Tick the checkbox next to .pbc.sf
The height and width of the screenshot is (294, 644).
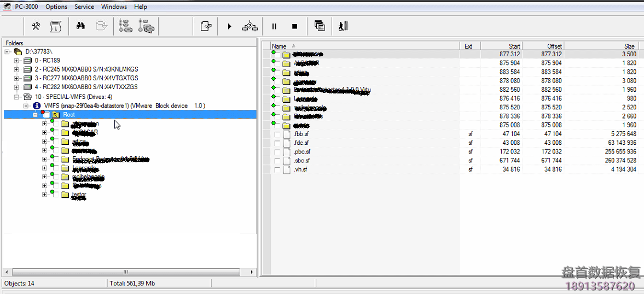pos(277,152)
